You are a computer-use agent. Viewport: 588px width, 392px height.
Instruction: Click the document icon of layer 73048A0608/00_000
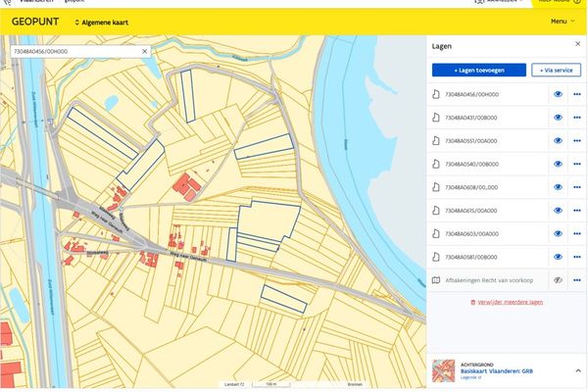437,187
